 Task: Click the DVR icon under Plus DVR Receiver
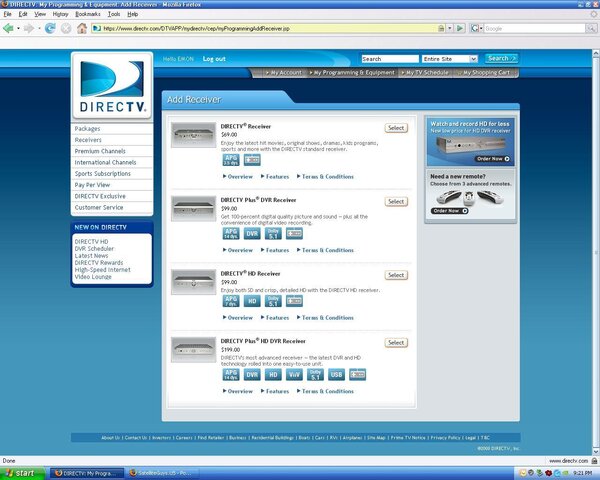point(252,233)
